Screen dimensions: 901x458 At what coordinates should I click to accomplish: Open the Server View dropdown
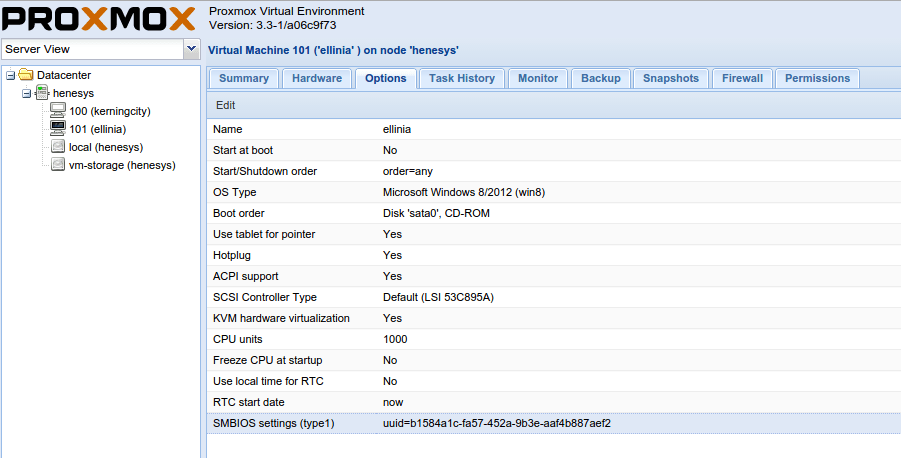[x=191, y=49]
